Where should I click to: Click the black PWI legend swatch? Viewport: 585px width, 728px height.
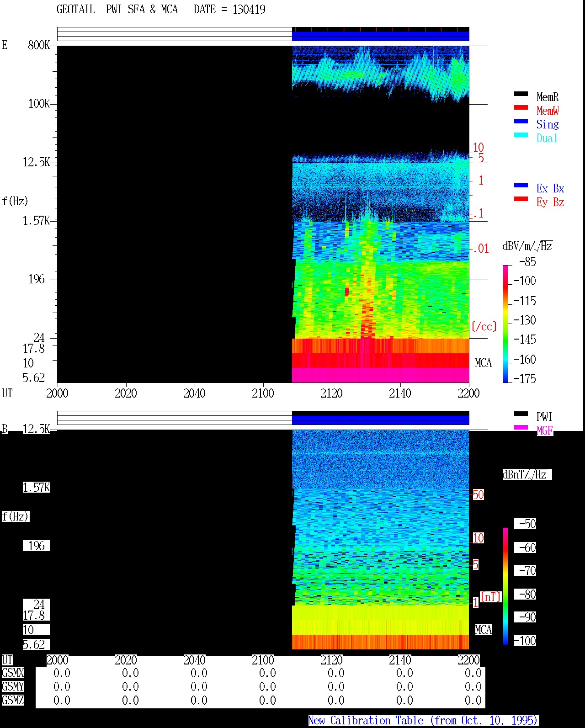pos(521,414)
